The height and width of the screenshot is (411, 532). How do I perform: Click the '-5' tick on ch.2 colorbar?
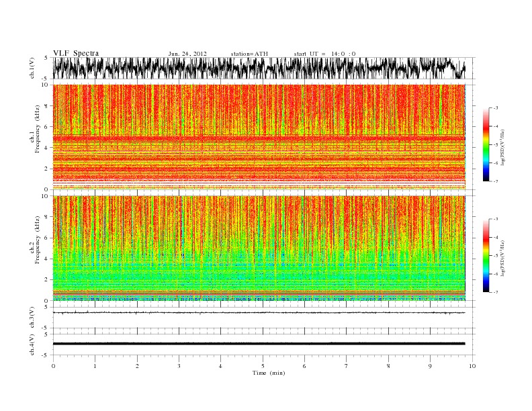coord(496,255)
